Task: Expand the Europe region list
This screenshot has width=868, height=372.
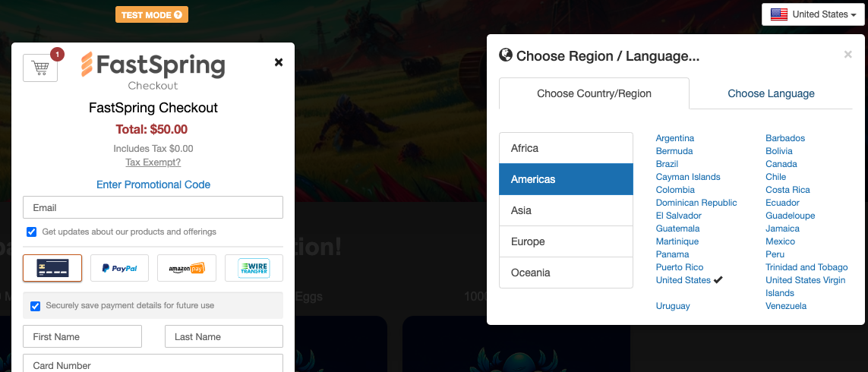Action: point(566,241)
